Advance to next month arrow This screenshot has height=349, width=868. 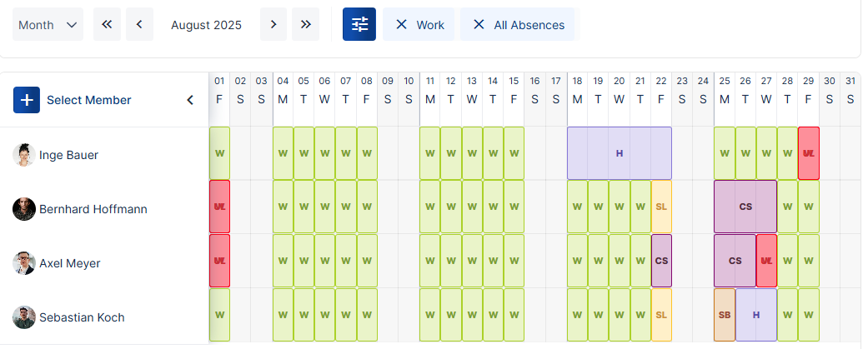click(x=273, y=24)
